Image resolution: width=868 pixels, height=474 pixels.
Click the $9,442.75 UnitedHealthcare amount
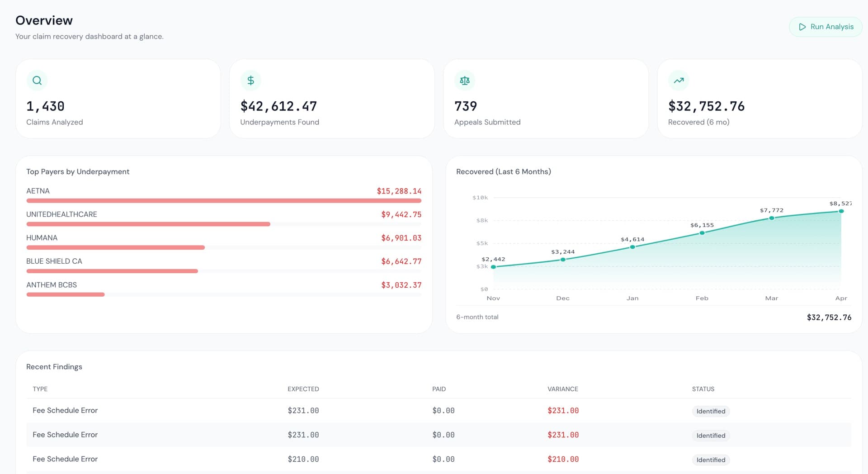point(401,214)
